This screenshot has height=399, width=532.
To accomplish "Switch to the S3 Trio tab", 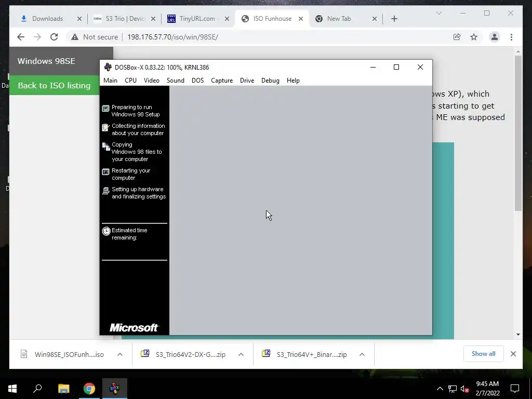I will (125, 19).
